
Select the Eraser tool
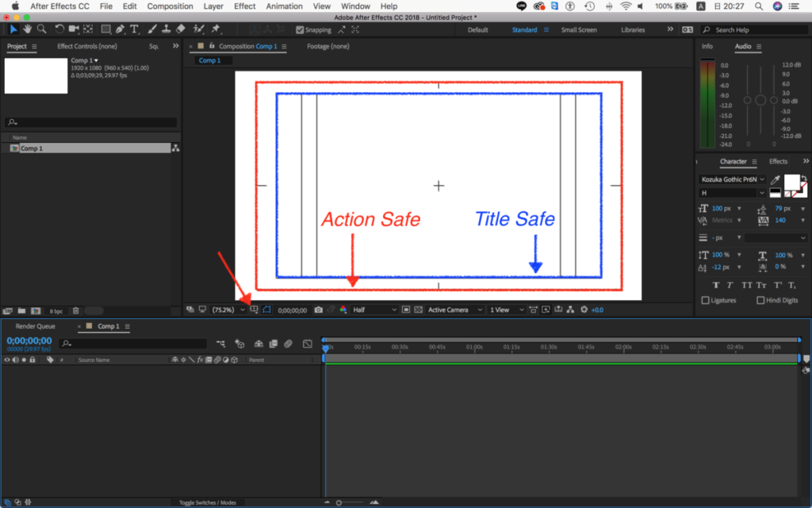(180, 29)
